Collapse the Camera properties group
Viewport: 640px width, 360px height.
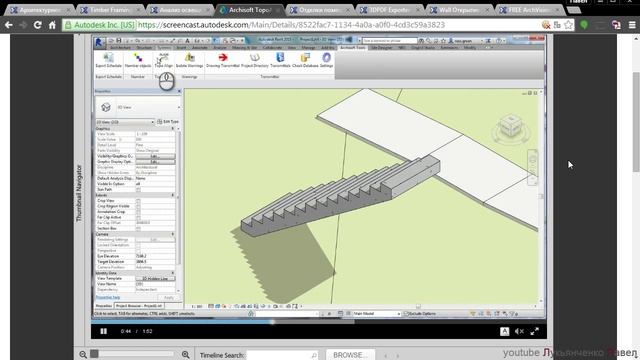[x=173, y=234]
